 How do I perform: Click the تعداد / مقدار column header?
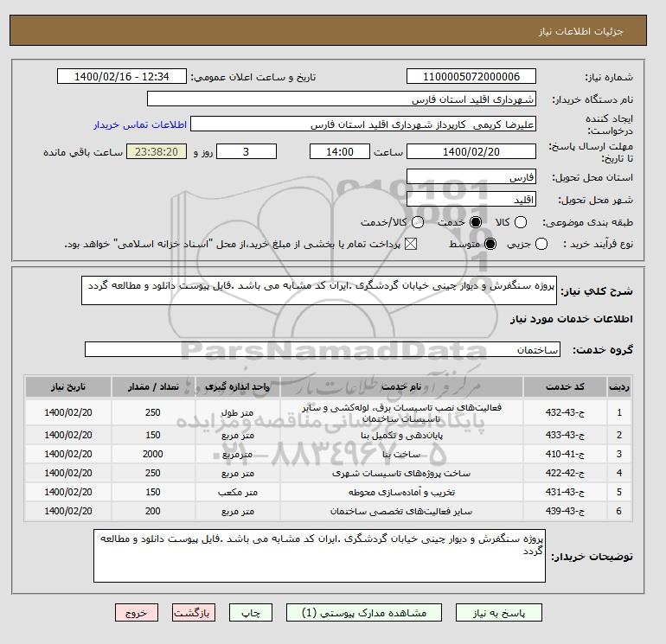(x=153, y=386)
